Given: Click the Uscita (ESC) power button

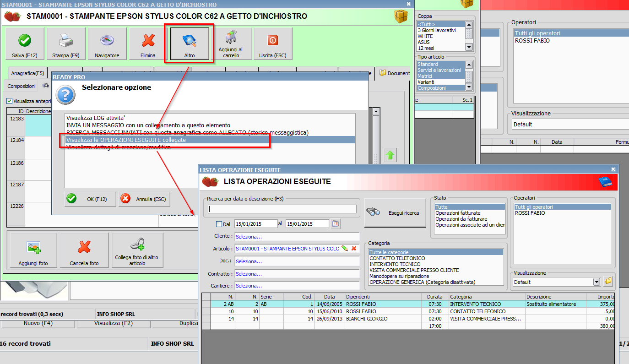Looking at the screenshot, I should pyautogui.click(x=273, y=43).
